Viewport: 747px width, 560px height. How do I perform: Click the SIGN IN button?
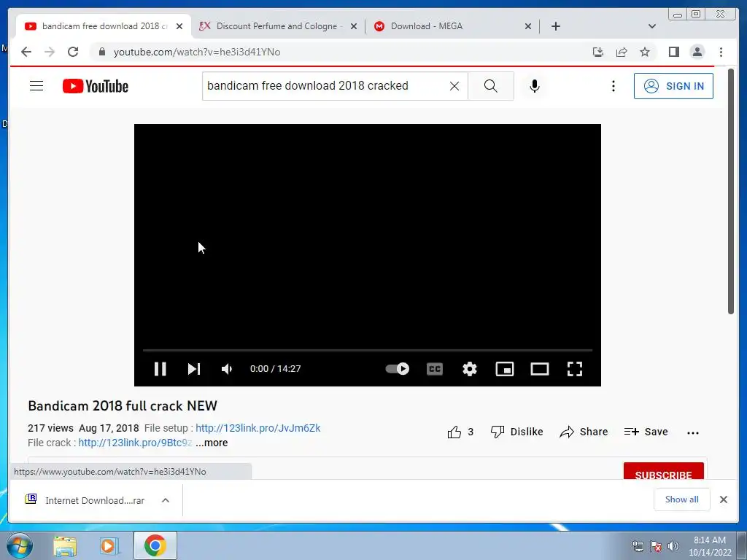[673, 86]
